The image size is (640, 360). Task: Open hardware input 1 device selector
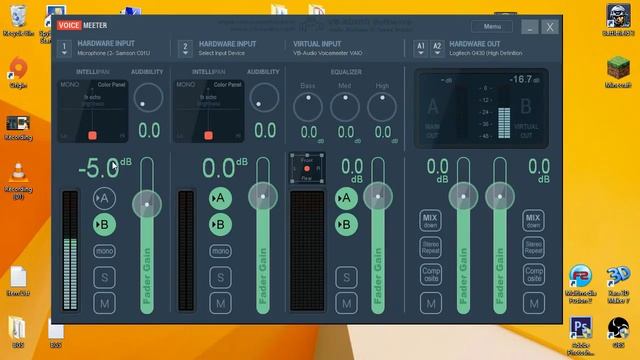(x=64, y=49)
